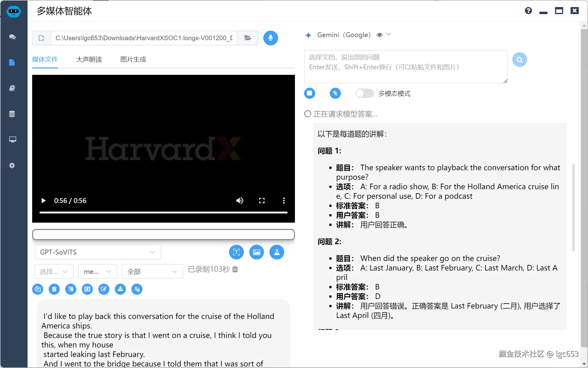Open the folder browse icon beside file path
The width and height of the screenshot is (588, 368).
point(248,38)
